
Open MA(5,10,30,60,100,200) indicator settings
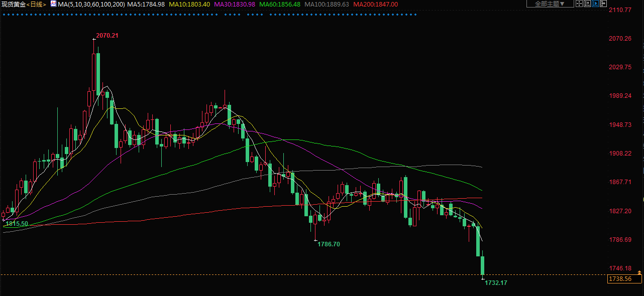pos(90,5)
